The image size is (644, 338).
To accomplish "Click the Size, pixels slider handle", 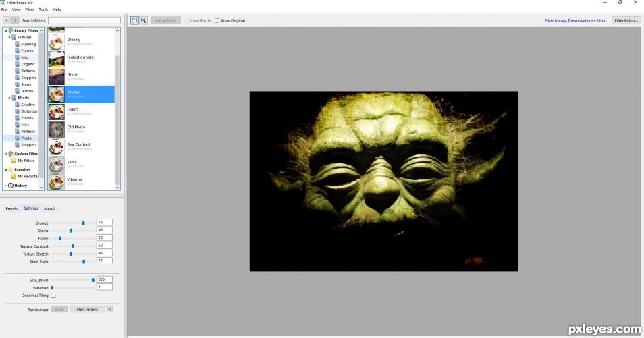I will point(93,280).
